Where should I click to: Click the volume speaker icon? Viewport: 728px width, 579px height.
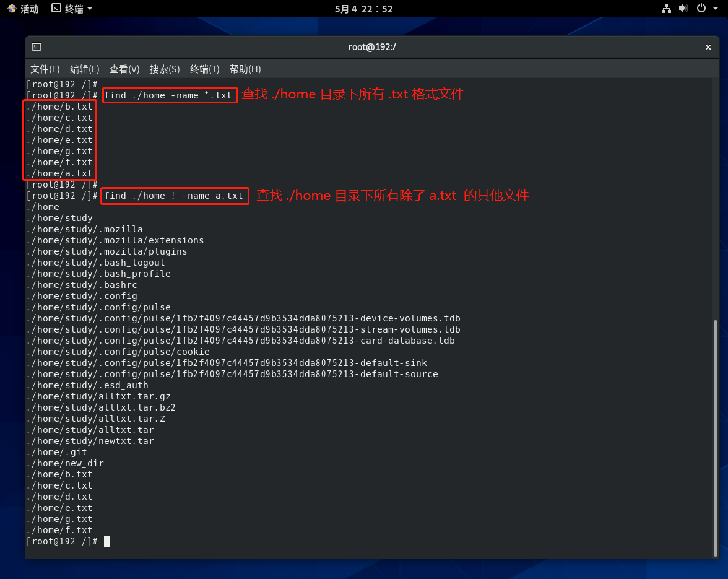click(683, 9)
